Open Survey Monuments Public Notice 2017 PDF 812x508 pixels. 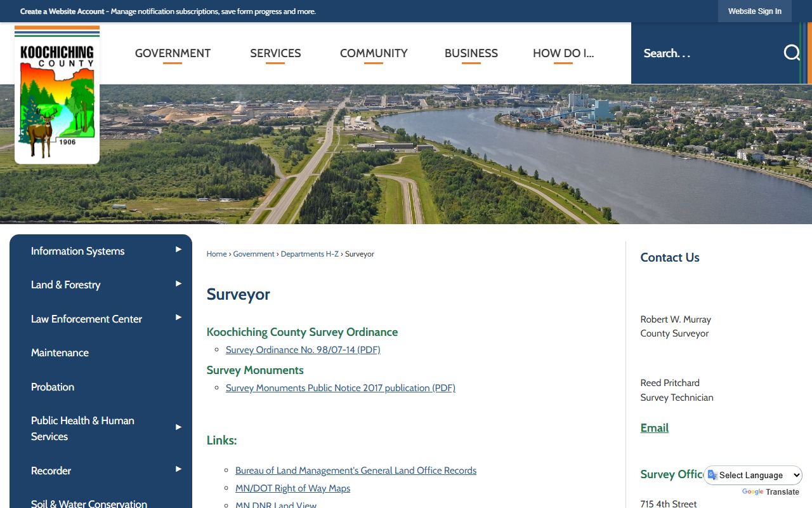click(340, 388)
